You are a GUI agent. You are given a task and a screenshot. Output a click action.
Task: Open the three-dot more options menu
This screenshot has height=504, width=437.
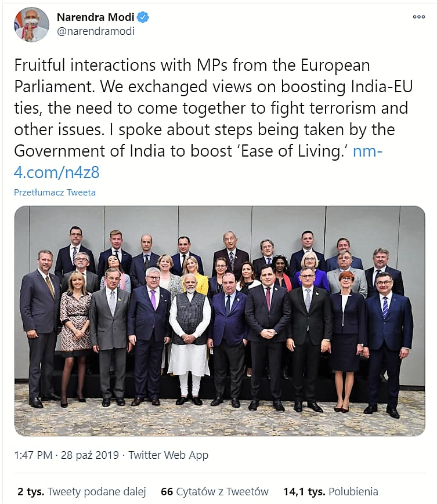coord(418,17)
